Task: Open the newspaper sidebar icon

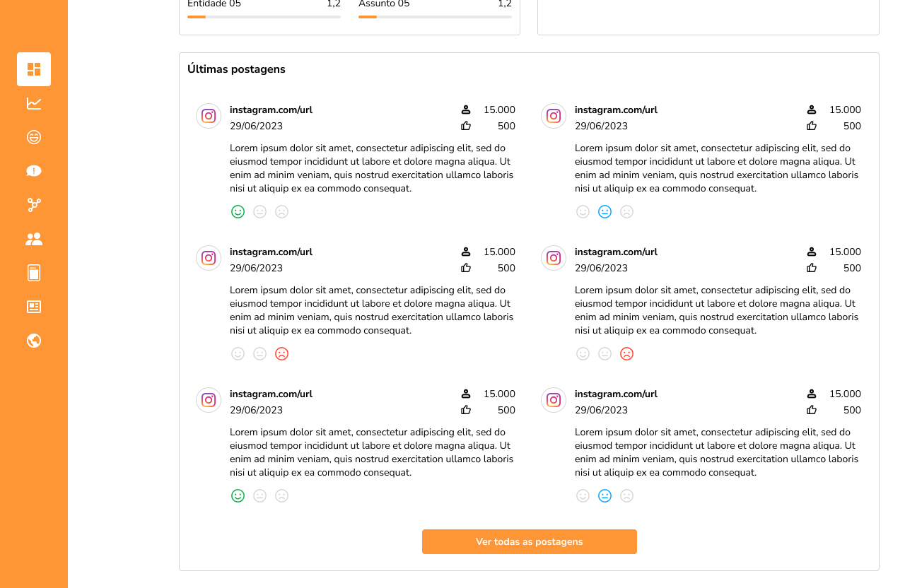Action: (x=34, y=307)
